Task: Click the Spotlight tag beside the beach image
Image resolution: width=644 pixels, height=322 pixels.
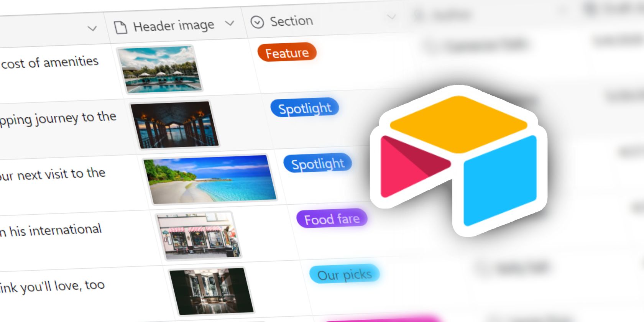Action: tap(318, 163)
